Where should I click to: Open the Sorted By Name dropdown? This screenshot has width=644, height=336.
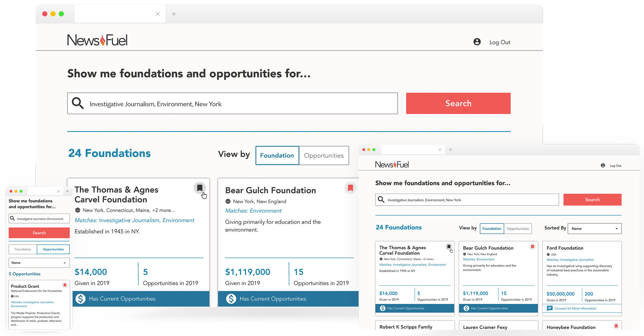(594, 229)
